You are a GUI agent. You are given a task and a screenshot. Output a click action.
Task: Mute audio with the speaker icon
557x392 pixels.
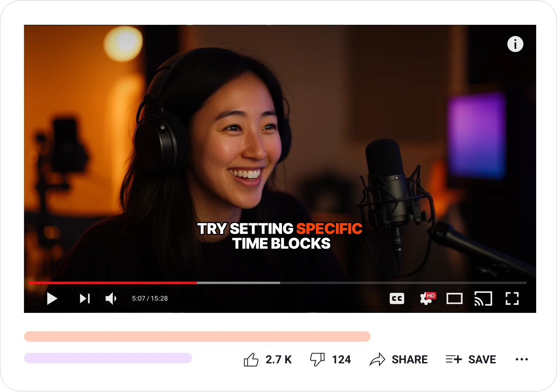pyautogui.click(x=111, y=298)
